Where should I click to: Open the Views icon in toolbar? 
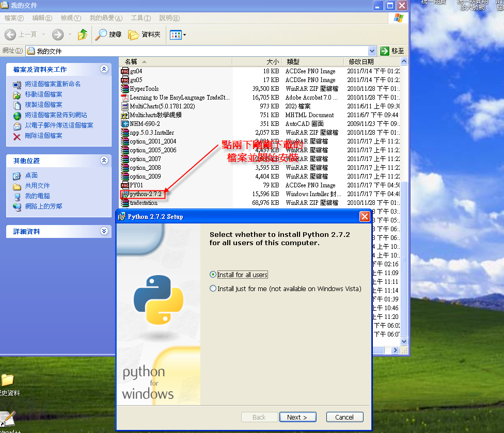(176, 35)
